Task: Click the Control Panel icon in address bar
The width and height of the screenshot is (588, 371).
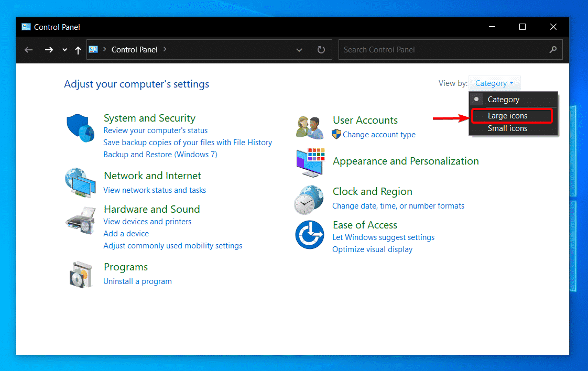Action: click(x=93, y=49)
